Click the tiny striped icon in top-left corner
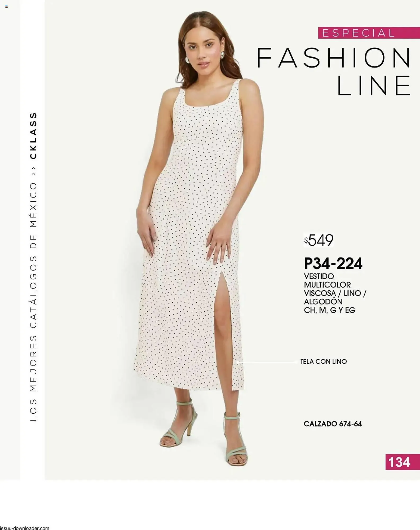Viewport: 420px width, 530px height. 6,7
